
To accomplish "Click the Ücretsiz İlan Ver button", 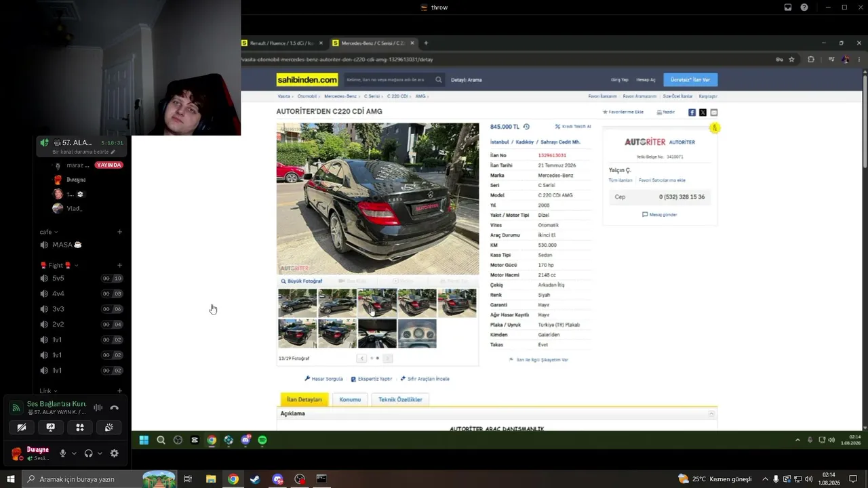I will coord(690,80).
